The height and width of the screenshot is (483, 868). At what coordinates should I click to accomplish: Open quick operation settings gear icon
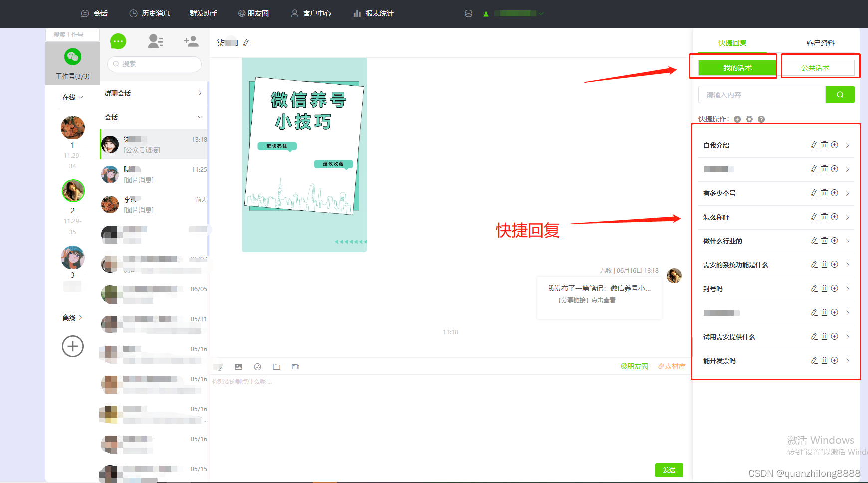(749, 119)
